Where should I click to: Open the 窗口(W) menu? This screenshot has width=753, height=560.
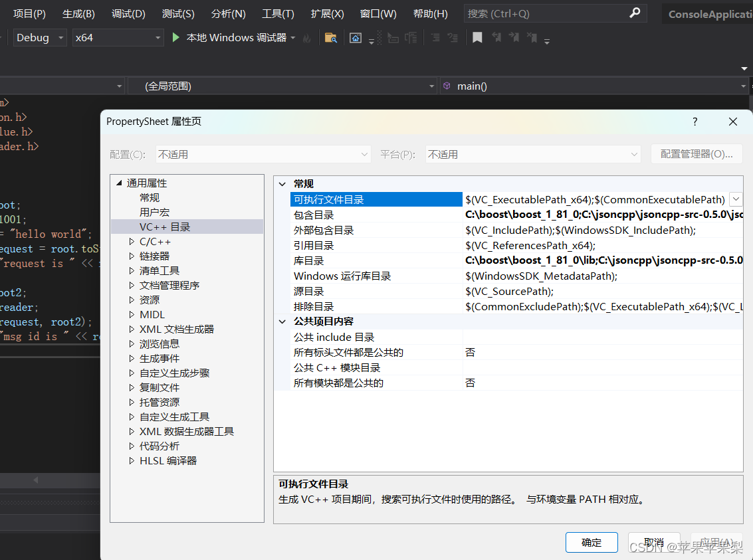click(378, 13)
